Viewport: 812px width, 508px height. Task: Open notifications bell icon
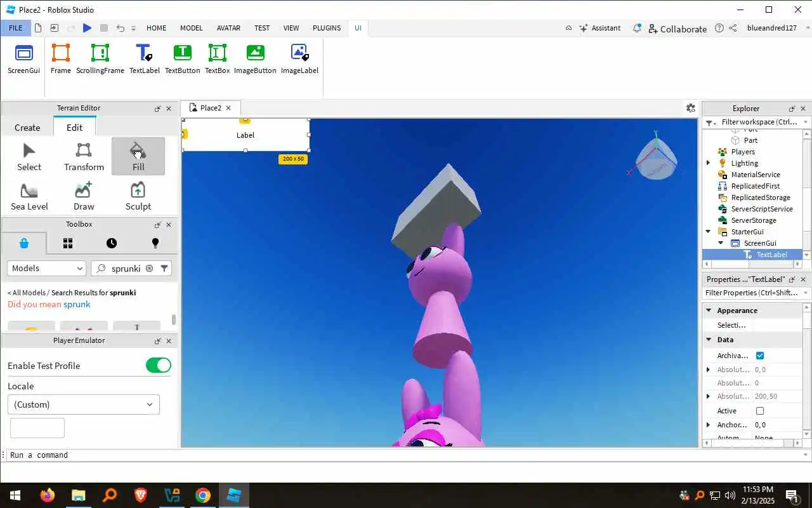pyautogui.click(x=637, y=28)
